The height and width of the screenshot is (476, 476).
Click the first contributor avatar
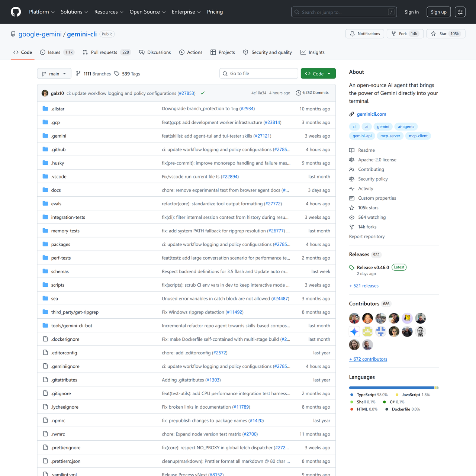point(354,318)
